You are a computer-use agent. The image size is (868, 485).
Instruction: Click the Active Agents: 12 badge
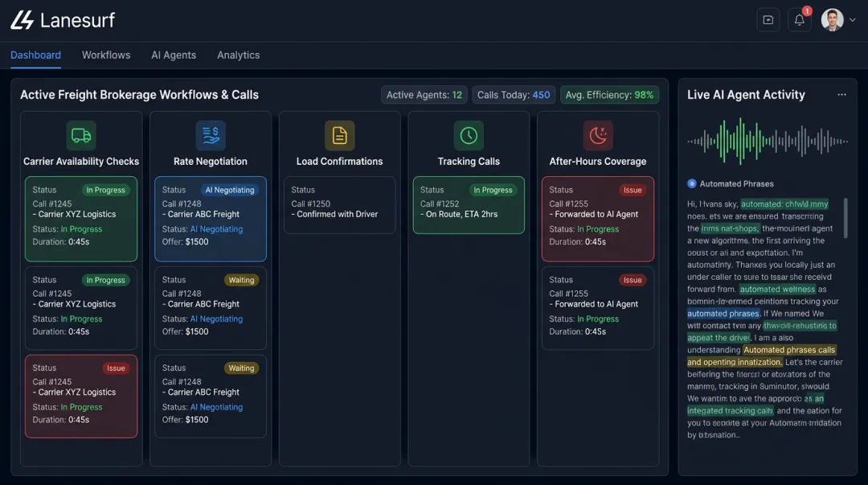[424, 95]
